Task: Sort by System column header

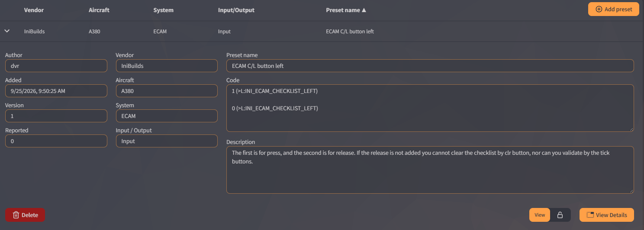Action: click(x=164, y=10)
